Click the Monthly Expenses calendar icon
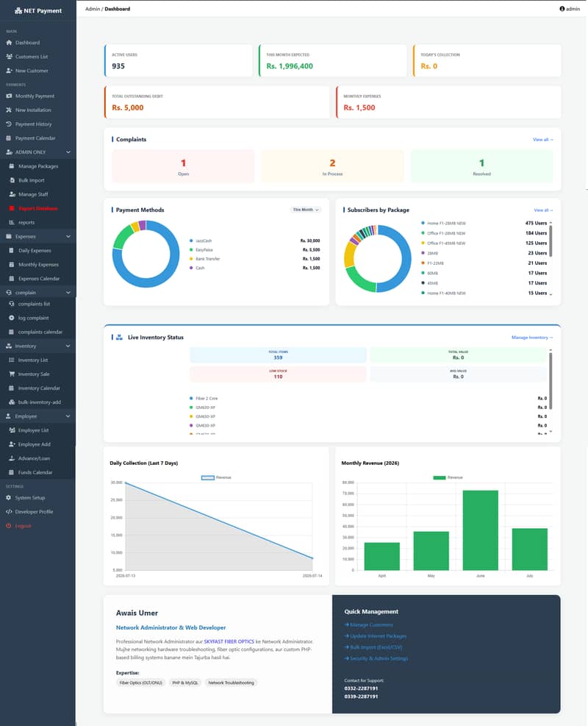Screen dimensions: 588x726 pos(12,264)
